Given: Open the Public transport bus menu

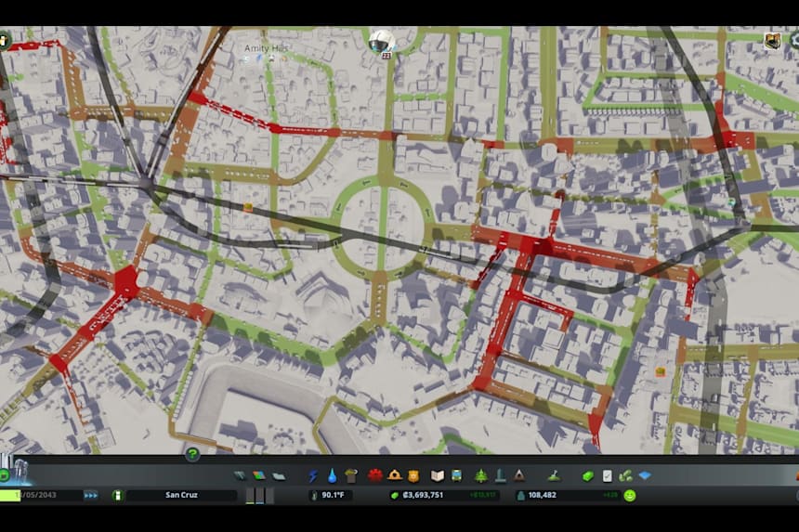Looking at the screenshot, I should 456,475.
